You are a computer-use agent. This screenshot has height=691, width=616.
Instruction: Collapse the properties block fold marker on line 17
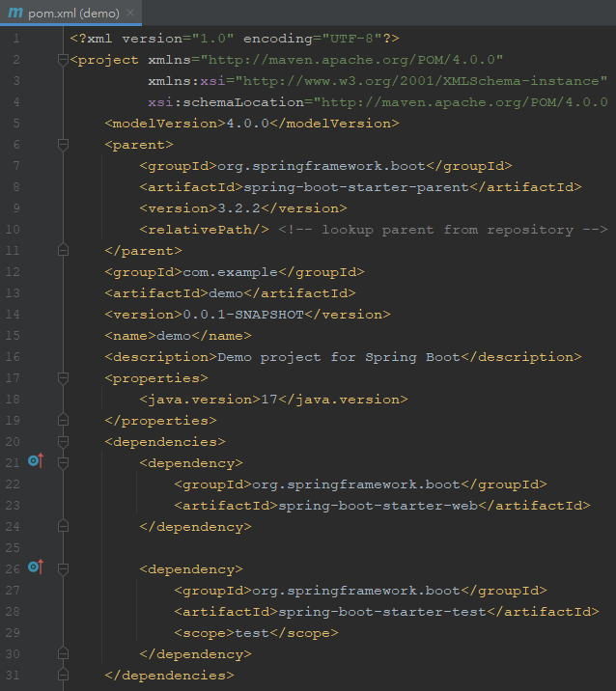point(63,378)
